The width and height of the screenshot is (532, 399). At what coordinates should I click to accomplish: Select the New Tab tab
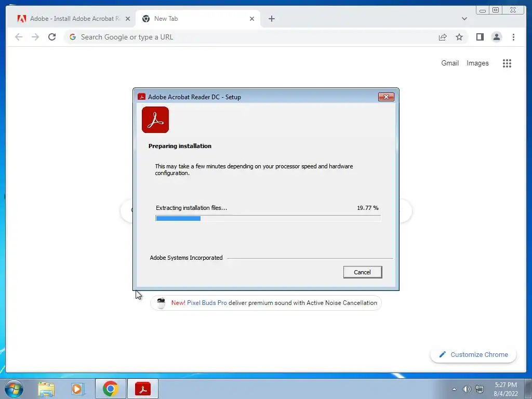(x=198, y=19)
